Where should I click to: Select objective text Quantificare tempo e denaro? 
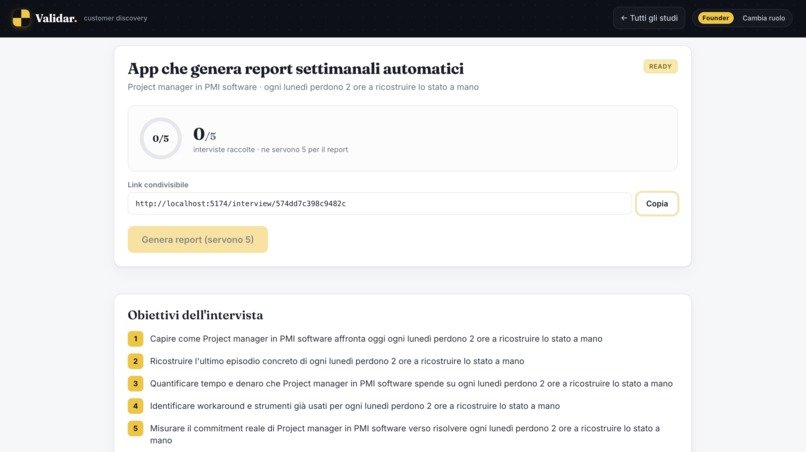pyautogui.click(x=411, y=384)
